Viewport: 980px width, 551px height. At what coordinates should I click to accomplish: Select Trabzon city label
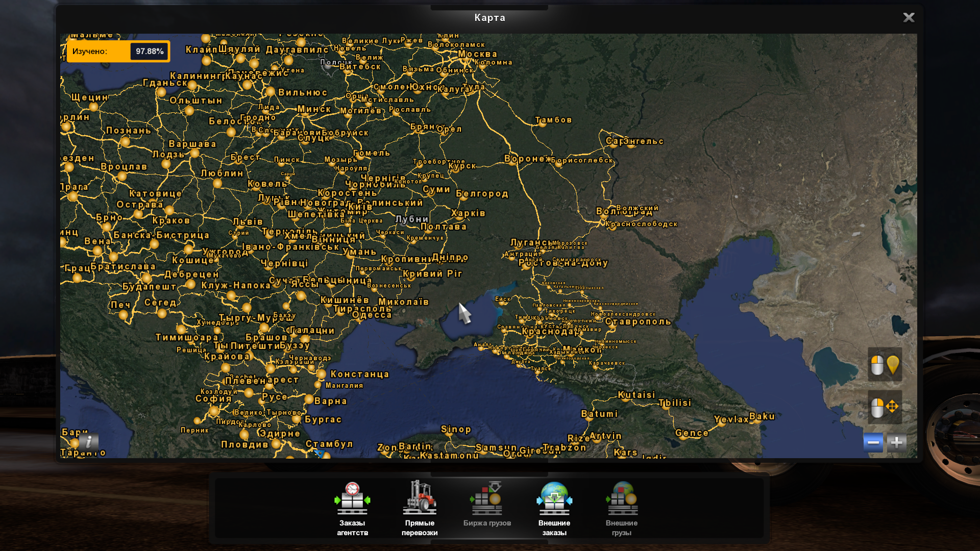coord(565,447)
